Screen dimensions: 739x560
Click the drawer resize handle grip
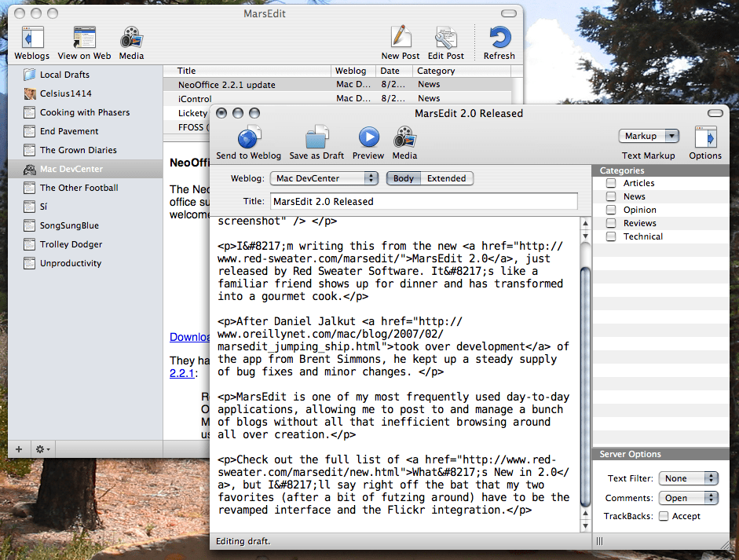(x=599, y=541)
